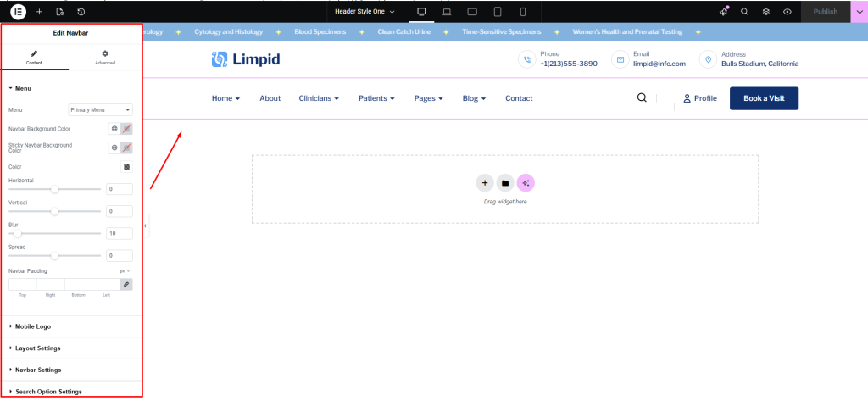Open the Primary Menu dropdown

coord(100,109)
